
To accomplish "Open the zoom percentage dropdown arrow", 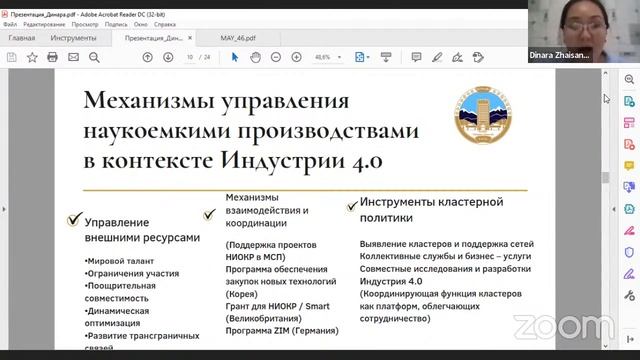I will coord(339,57).
